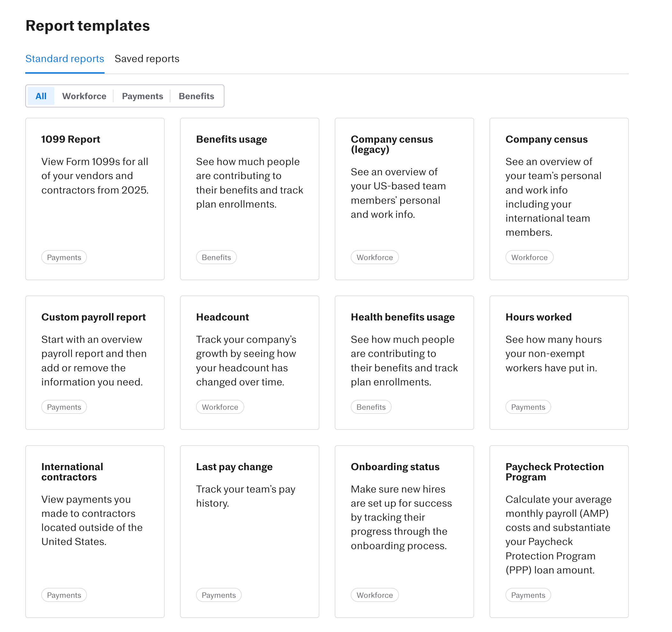
Task: Click Benefits tag on Health benefits usage
Action: pos(371,407)
